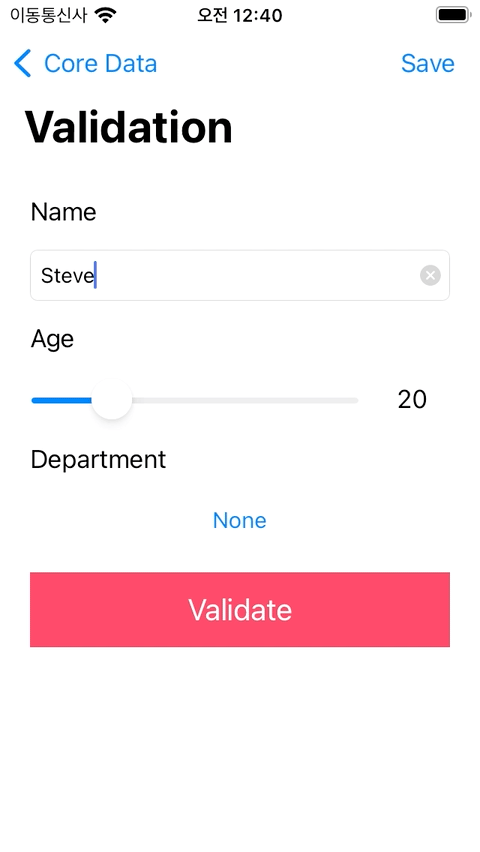
Task: Click the Validate button
Action: click(240, 609)
